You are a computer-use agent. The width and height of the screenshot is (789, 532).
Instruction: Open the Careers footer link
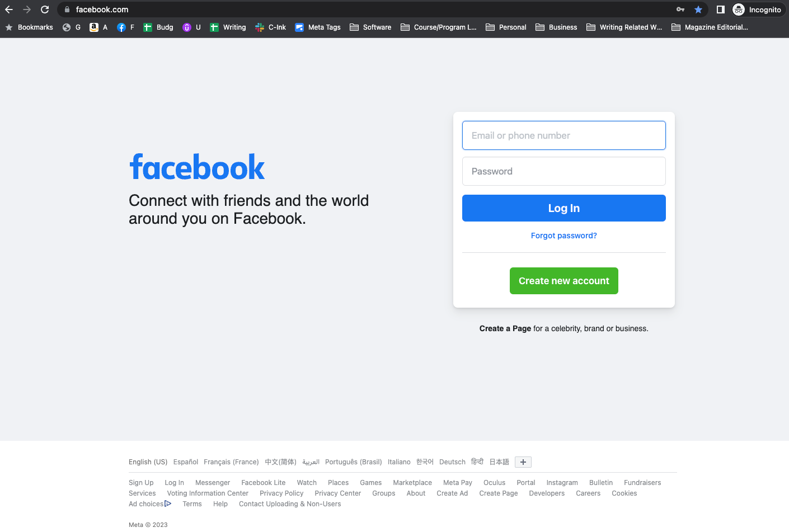(x=588, y=493)
